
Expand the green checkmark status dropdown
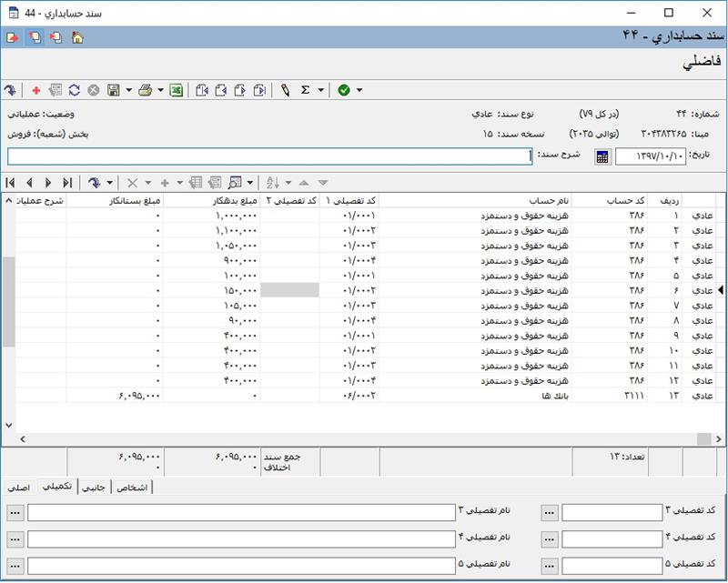(359, 90)
